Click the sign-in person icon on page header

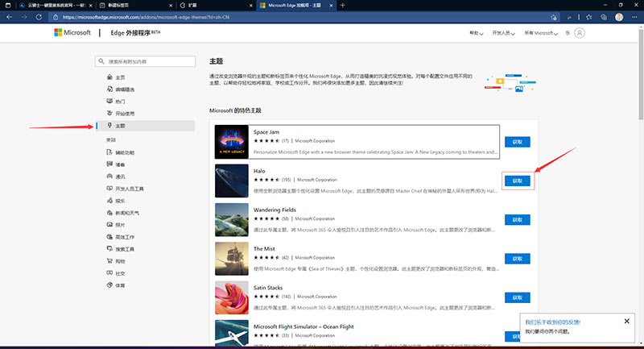coord(580,33)
